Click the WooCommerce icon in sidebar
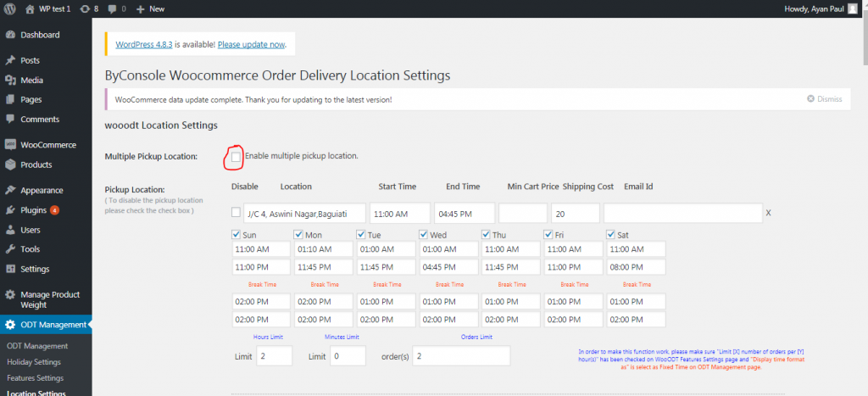 (x=10, y=144)
